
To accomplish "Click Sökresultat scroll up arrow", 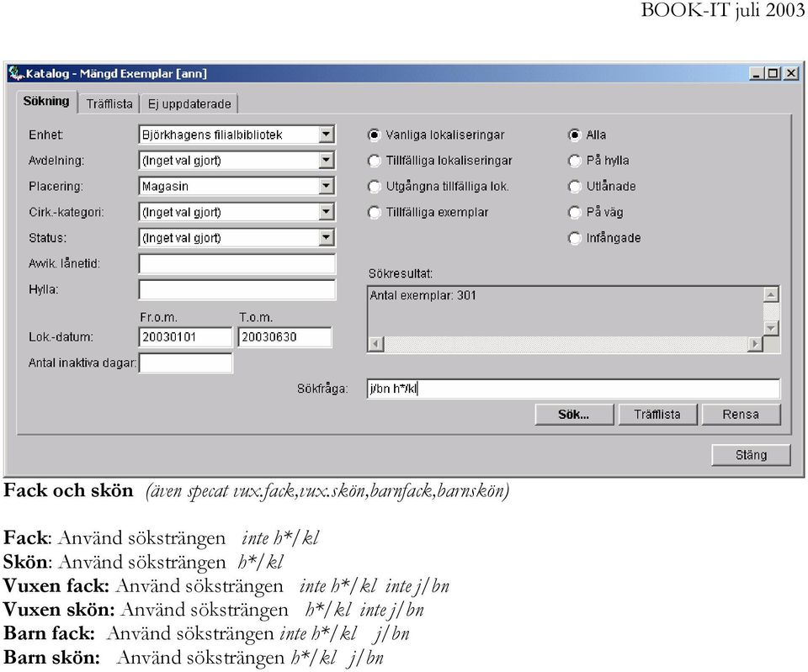I will tap(770, 294).
